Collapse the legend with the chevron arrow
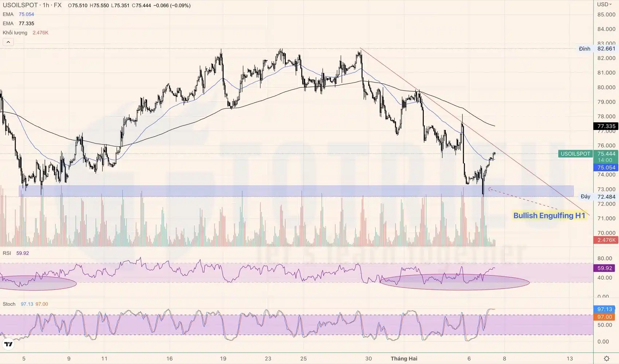Viewport: 619px width, 364px height. (x=8, y=41)
